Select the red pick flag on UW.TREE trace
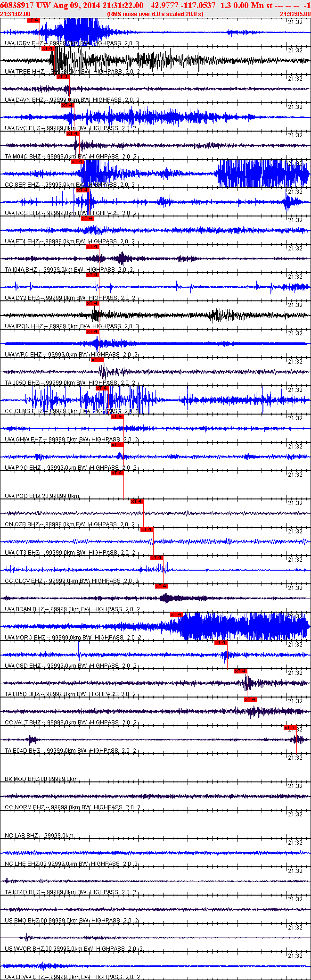The image size is (311, 980). pos(48,49)
